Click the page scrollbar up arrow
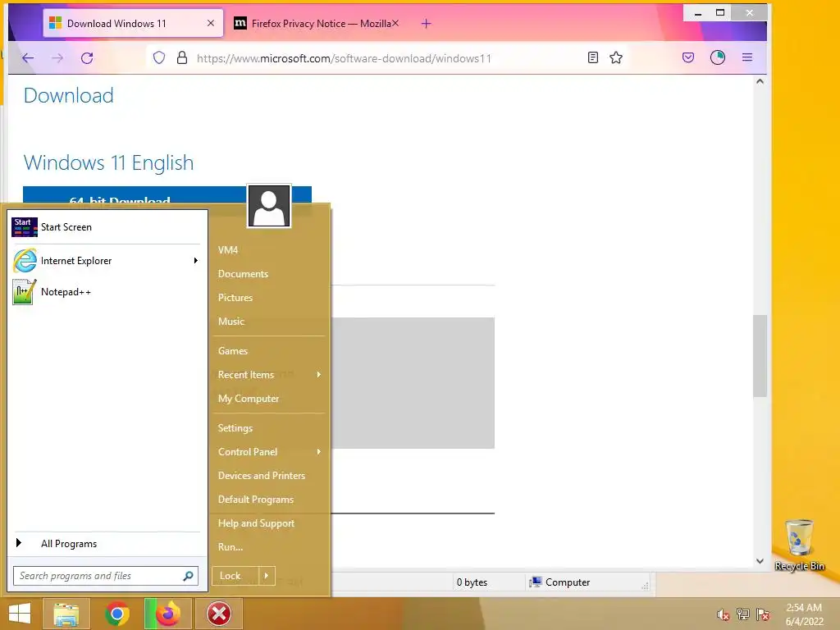 760,81
